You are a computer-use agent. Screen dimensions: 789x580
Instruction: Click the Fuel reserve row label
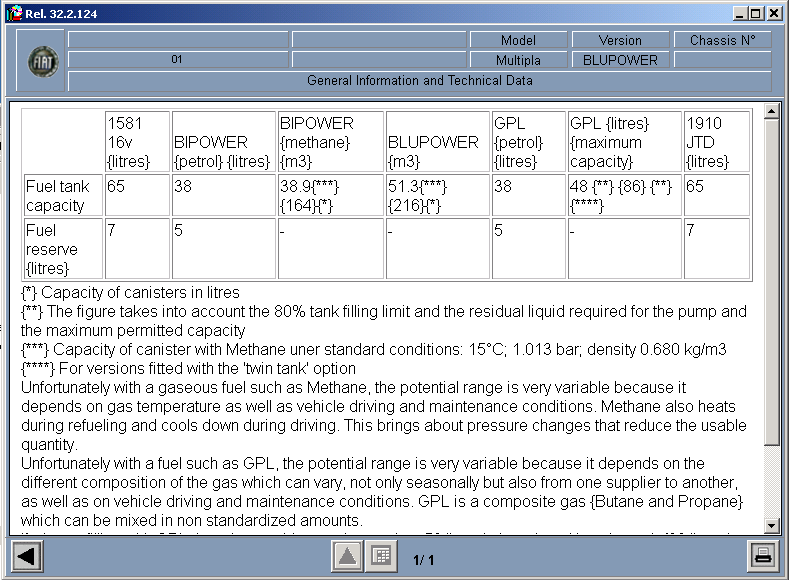tap(62, 251)
